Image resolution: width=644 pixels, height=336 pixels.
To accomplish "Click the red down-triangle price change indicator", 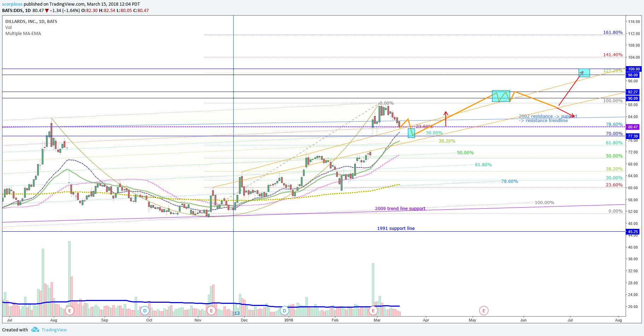I will (x=47, y=11).
